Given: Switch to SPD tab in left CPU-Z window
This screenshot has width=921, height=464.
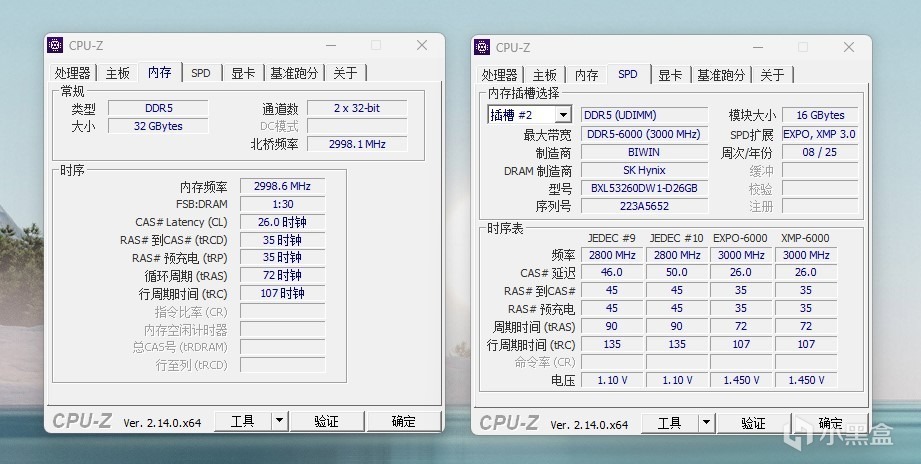Looking at the screenshot, I should pos(201,73).
